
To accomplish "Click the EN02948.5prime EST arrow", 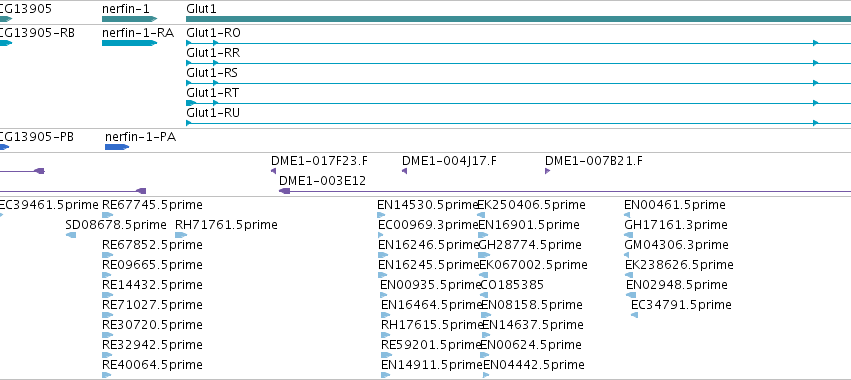I will [631, 295].
